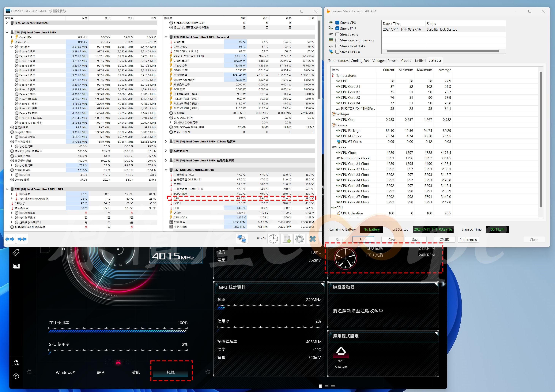Image resolution: width=555 pixels, height=392 pixels.
Task: Open CPUID from AIDA64
Action: (x=444, y=239)
